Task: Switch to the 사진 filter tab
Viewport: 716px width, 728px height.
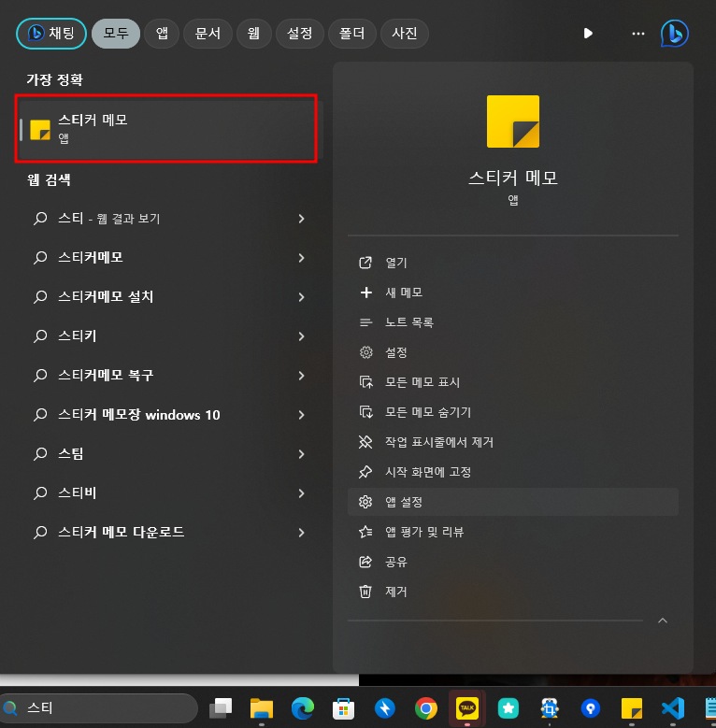Action: click(405, 34)
